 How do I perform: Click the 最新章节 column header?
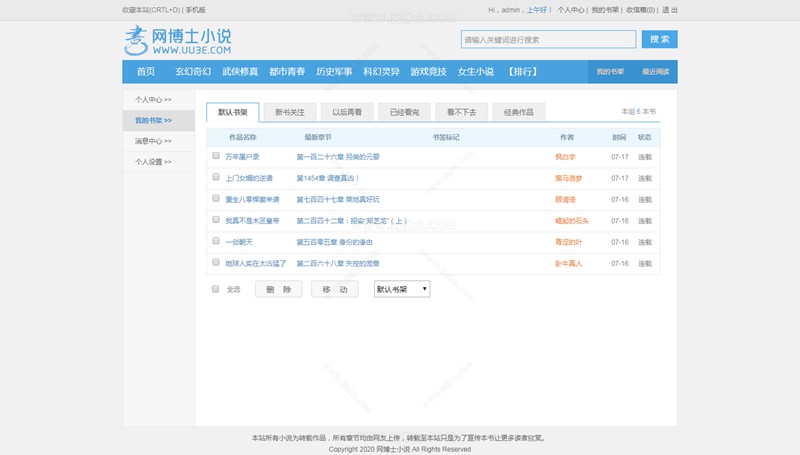tap(318, 137)
